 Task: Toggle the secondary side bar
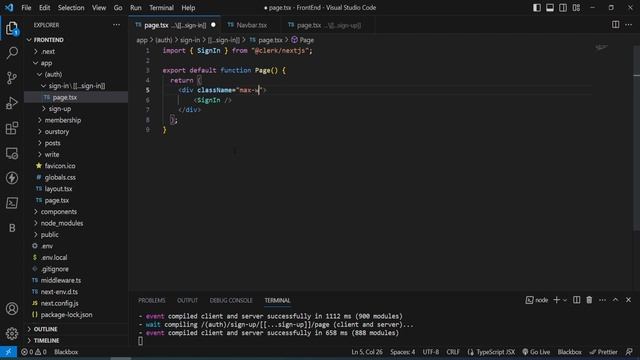pos(563,8)
